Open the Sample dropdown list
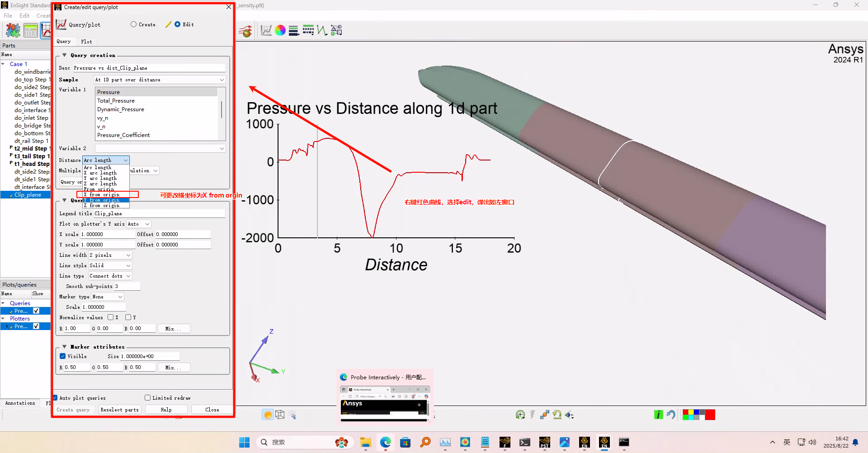The image size is (868, 453). (160, 80)
